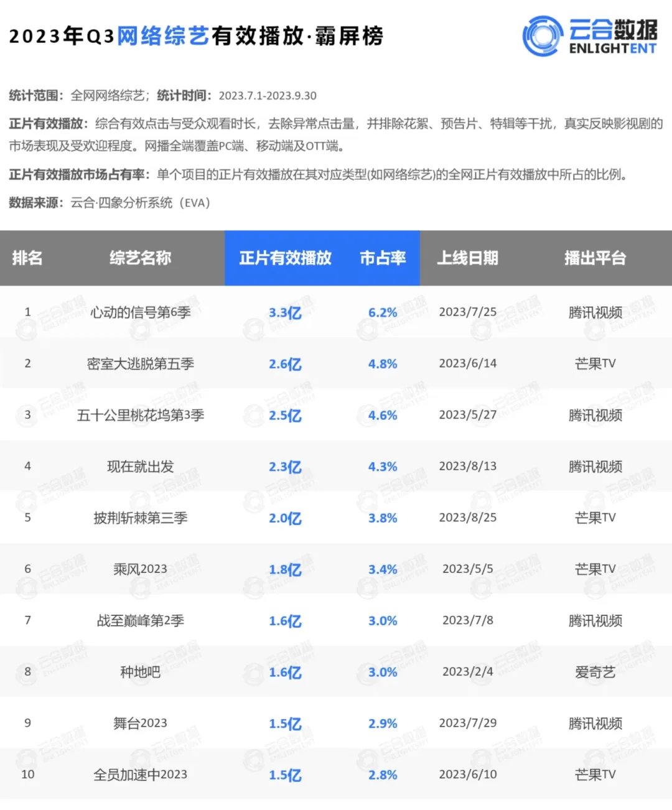
Task: Click show name 五十公里桃花坞第3季
Action: point(140,415)
